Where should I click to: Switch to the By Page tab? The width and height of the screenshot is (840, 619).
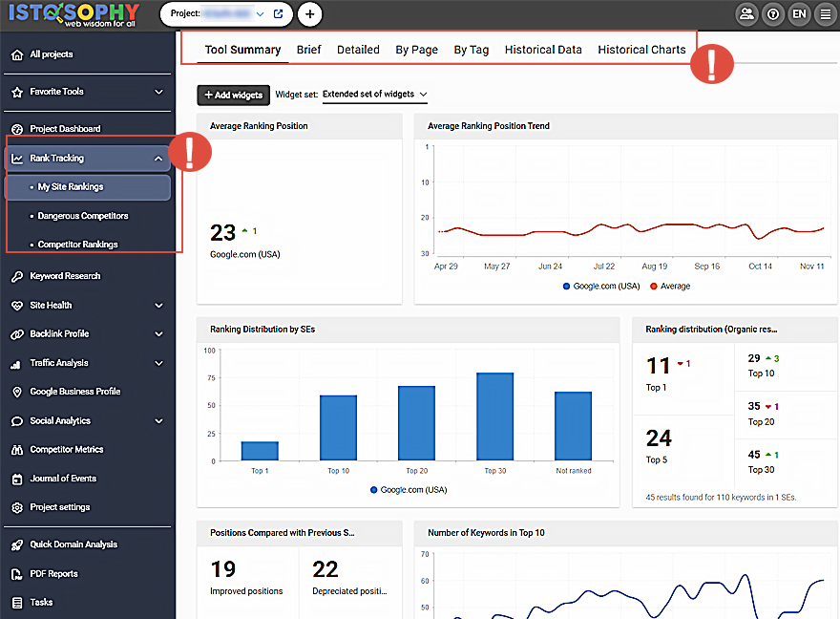pyautogui.click(x=416, y=50)
